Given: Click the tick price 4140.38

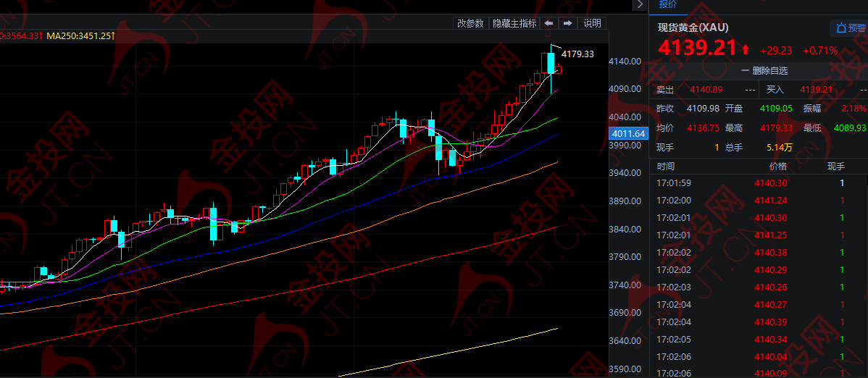Looking at the screenshot, I should tap(771, 253).
